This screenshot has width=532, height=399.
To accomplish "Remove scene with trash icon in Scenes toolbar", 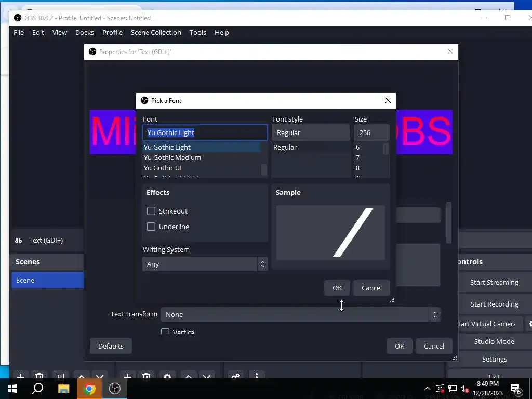I will [x=39, y=376].
